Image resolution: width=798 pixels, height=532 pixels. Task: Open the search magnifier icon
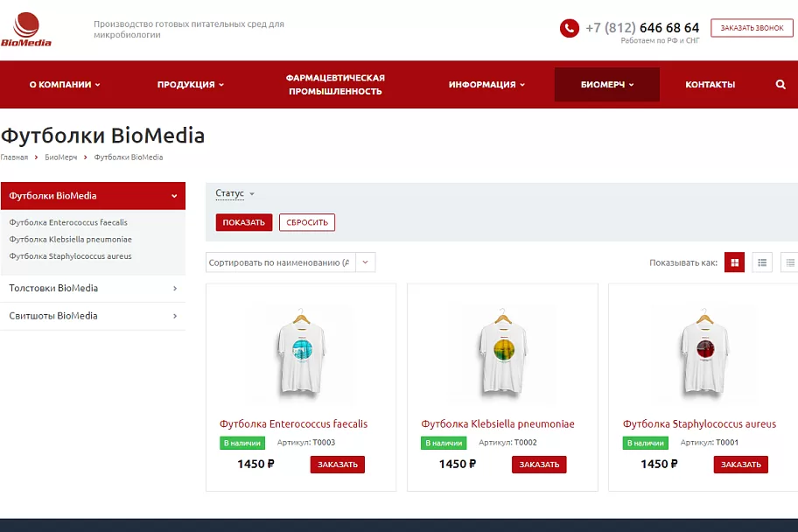[x=780, y=85]
